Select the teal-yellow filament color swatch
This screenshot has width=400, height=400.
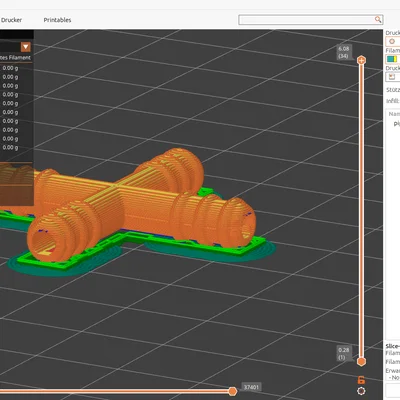click(x=392, y=59)
